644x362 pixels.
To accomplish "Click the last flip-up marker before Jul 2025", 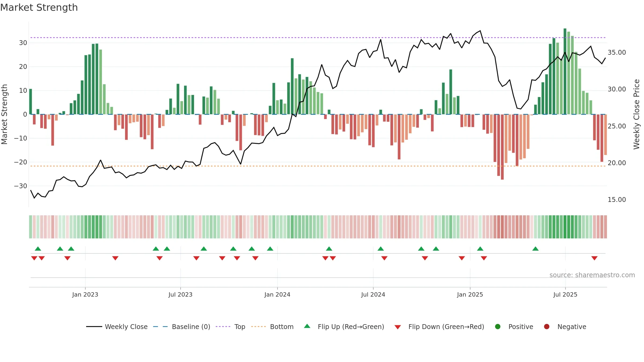I will 536,249.
